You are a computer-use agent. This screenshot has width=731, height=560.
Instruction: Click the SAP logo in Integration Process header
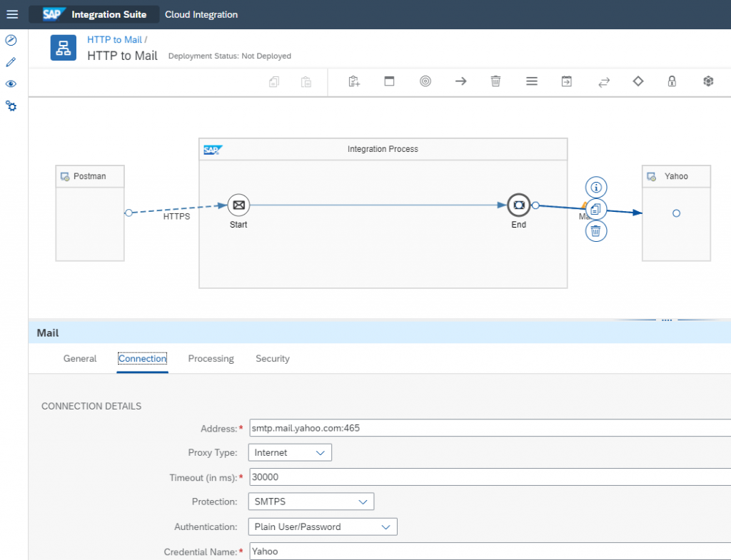[x=213, y=150]
